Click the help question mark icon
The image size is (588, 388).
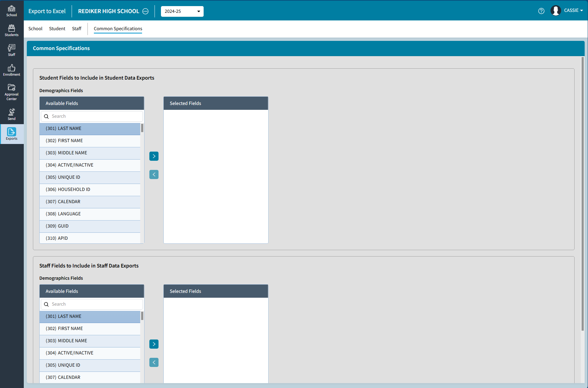coord(541,11)
